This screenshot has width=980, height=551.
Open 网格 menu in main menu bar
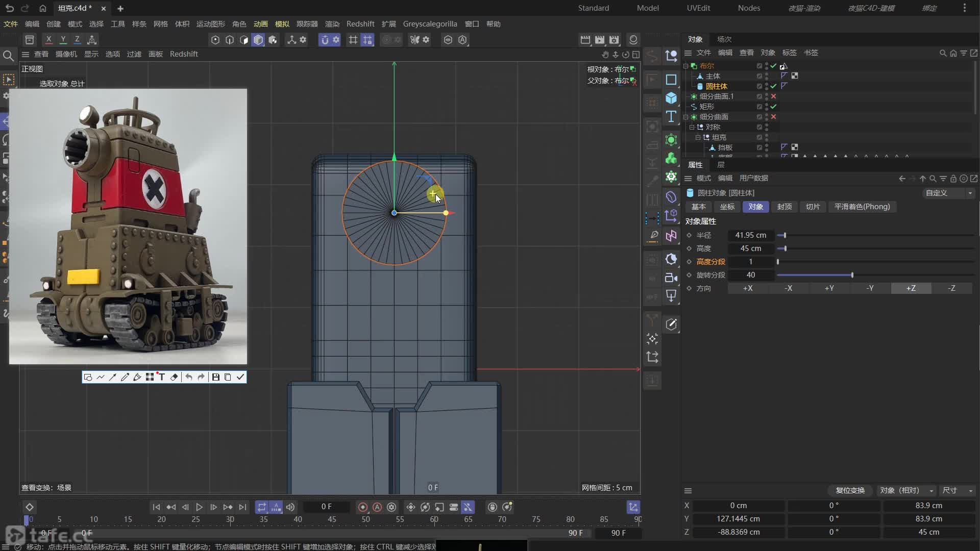161,24
